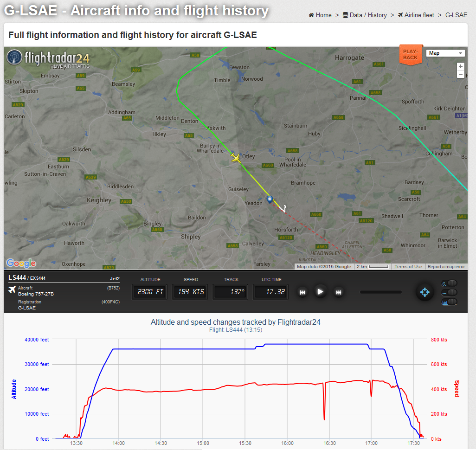Toggle the altitude chart switch

[x=449, y=302]
